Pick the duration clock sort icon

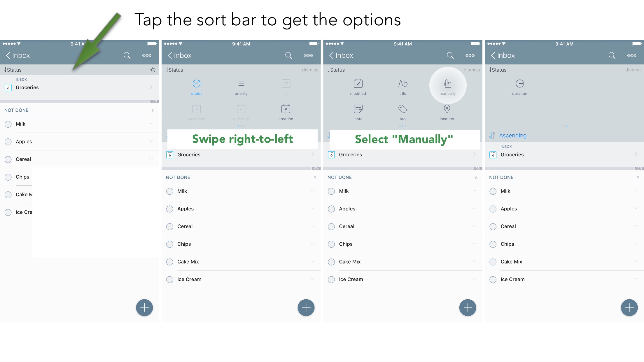coord(520,84)
